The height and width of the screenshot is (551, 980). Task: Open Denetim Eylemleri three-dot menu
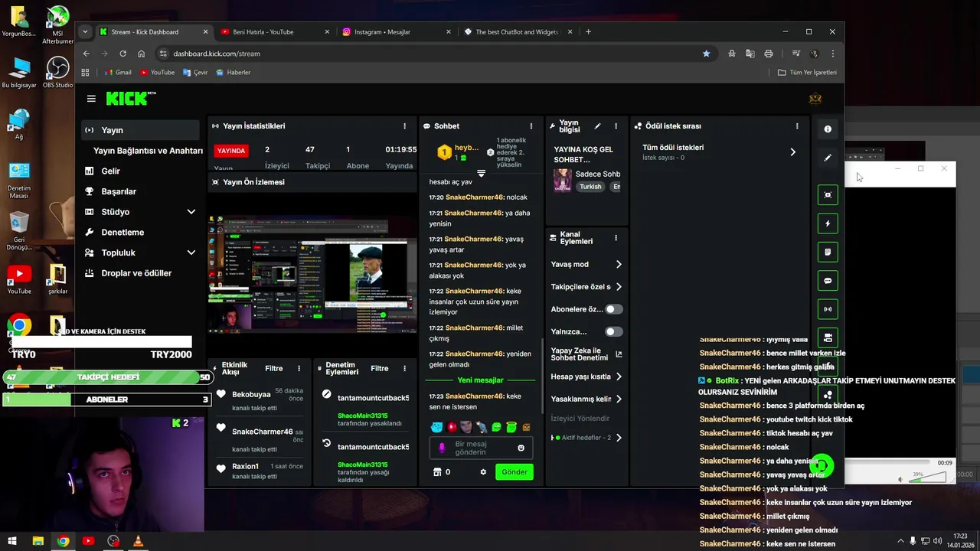(x=405, y=368)
